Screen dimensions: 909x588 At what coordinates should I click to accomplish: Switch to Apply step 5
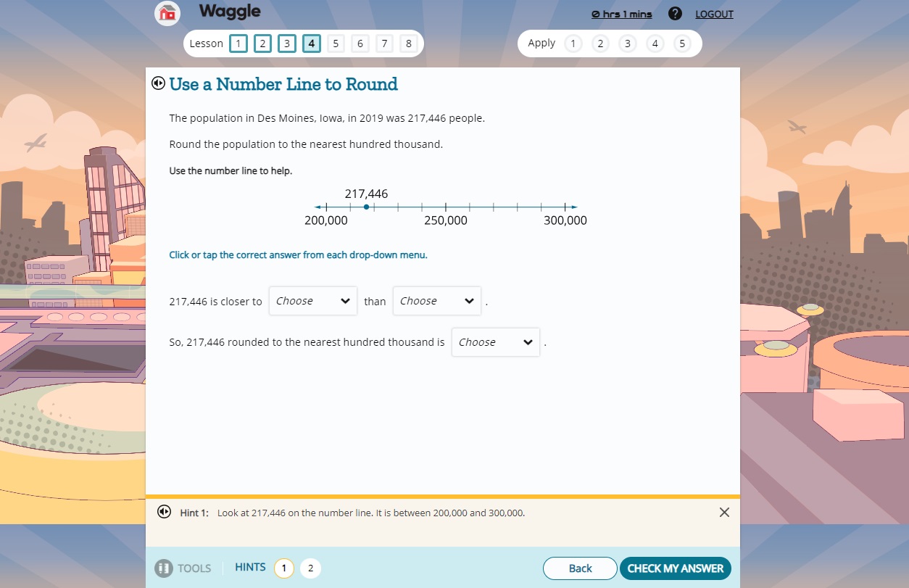click(682, 44)
